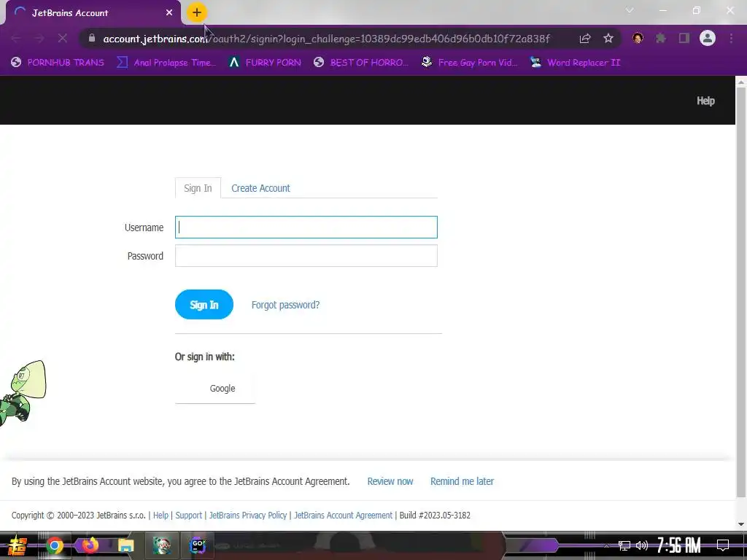Viewport: 747px width, 560px height.
Task: Open Firefox from the taskbar
Action: click(x=90, y=545)
